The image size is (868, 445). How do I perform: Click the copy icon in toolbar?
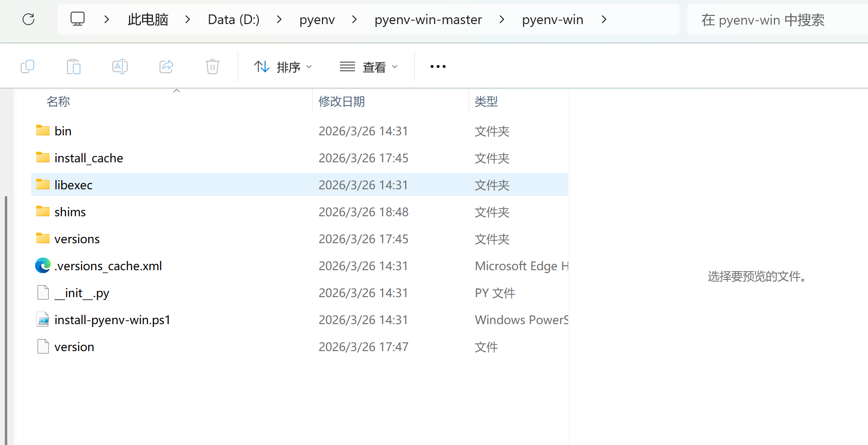click(x=27, y=66)
